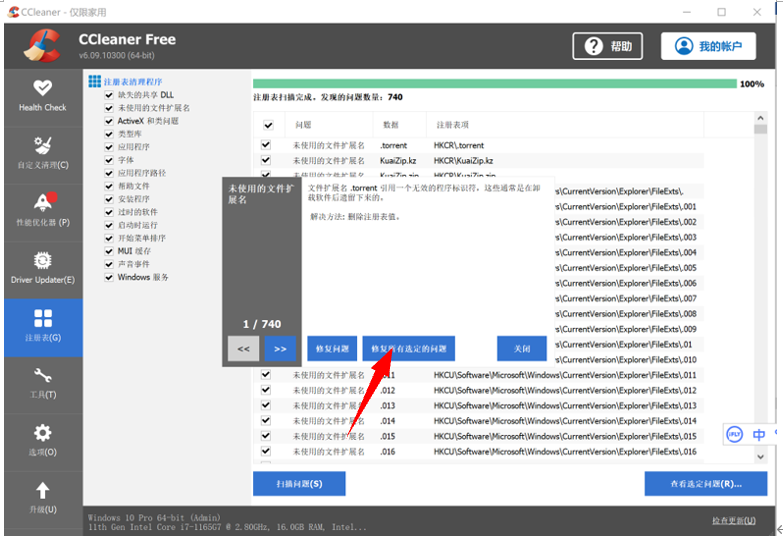Toggle the 过时的软件 checkbox
The width and height of the screenshot is (783, 537).
[x=109, y=212]
